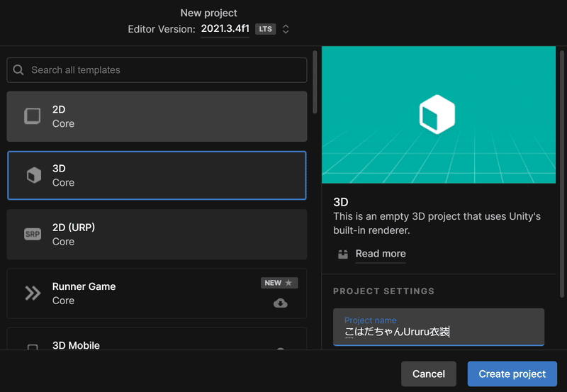Choose the 2D (URP) Core template
This screenshot has height=392, width=567.
click(x=157, y=235)
